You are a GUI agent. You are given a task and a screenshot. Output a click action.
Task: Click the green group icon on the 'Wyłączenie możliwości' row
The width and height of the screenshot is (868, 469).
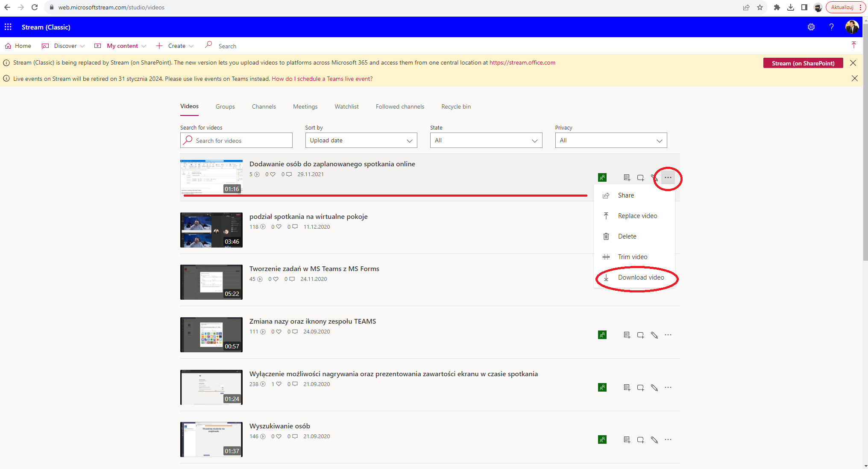coord(602,387)
